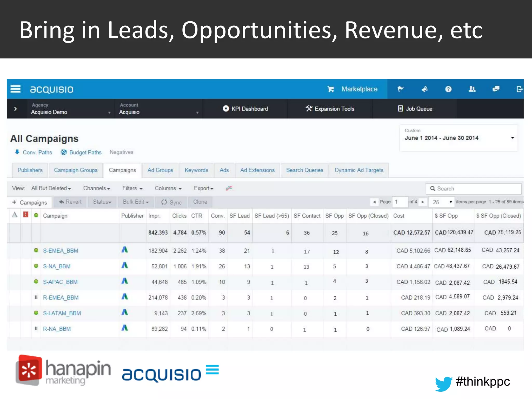Open the Filters dropdown

pos(132,188)
